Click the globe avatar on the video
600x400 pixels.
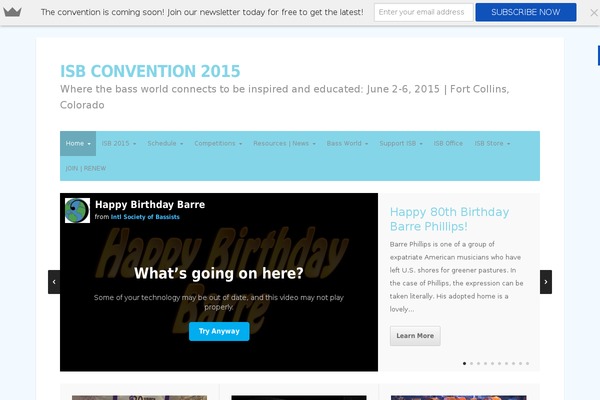77,211
